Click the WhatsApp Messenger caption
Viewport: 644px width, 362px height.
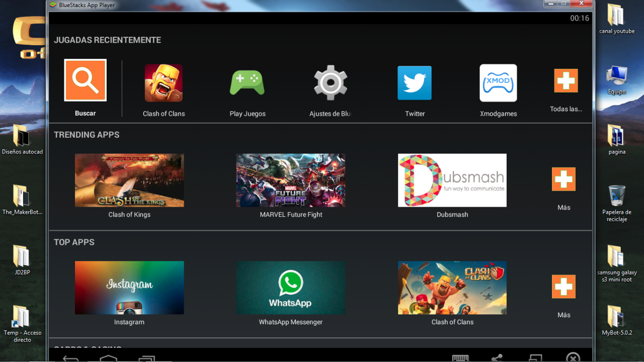pos(291,322)
